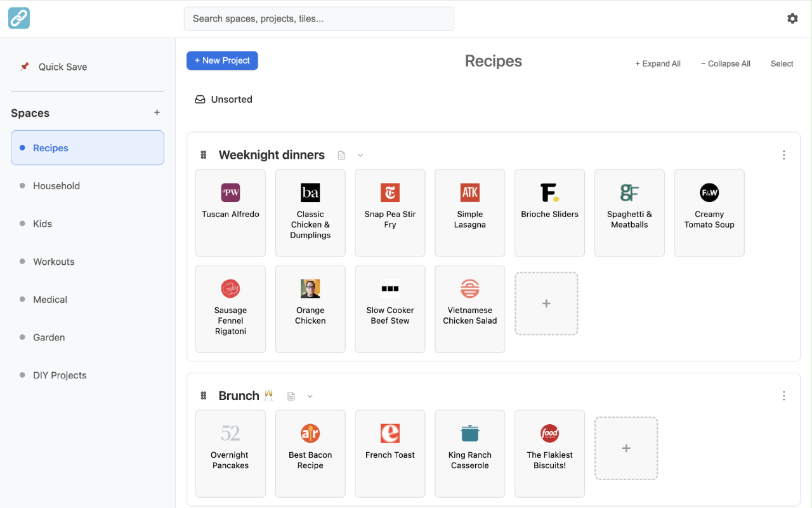Viewport: 812px width, 508px height.
Task: Open the three-dot menu for Weeknight dinners
Action: (783, 154)
